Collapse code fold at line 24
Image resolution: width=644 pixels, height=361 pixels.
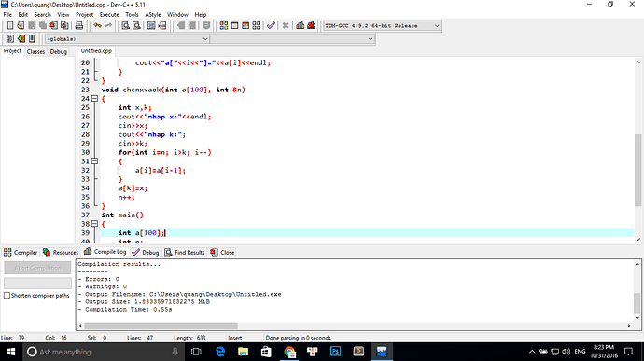(x=94, y=99)
